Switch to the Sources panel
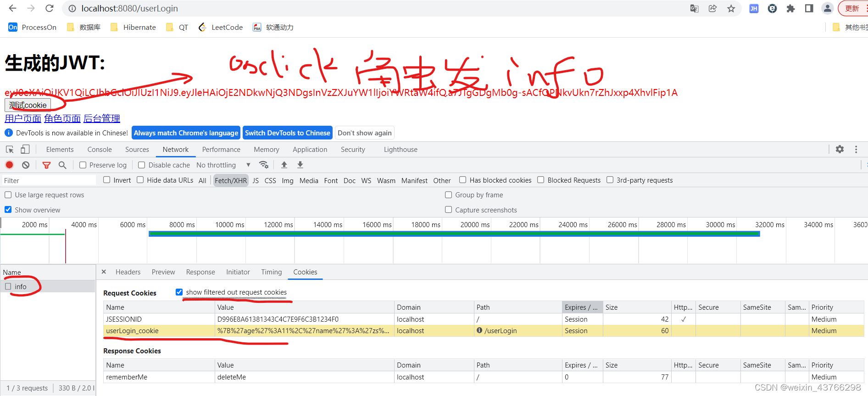 (x=137, y=149)
